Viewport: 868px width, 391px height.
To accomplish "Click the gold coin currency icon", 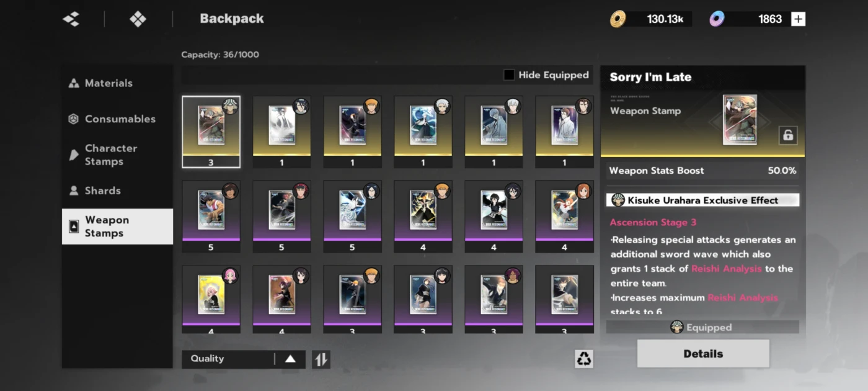I will (x=618, y=19).
